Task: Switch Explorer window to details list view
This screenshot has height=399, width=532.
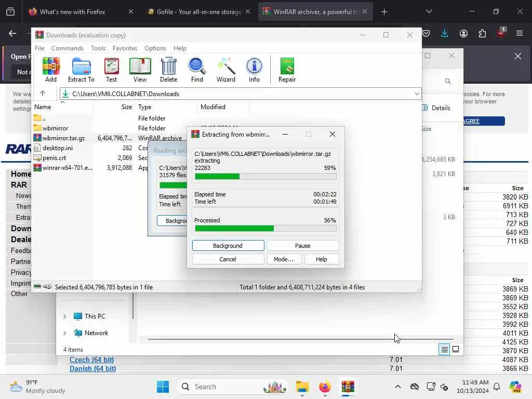Action: pyautogui.click(x=444, y=349)
